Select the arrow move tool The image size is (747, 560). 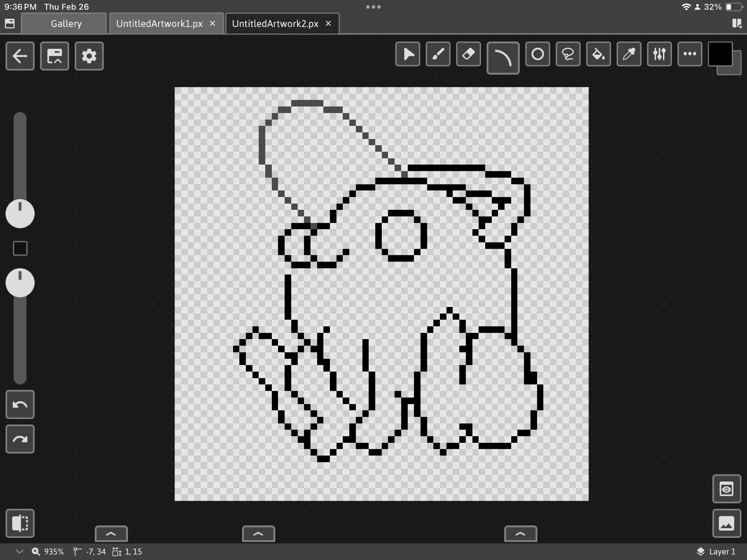click(x=407, y=55)
